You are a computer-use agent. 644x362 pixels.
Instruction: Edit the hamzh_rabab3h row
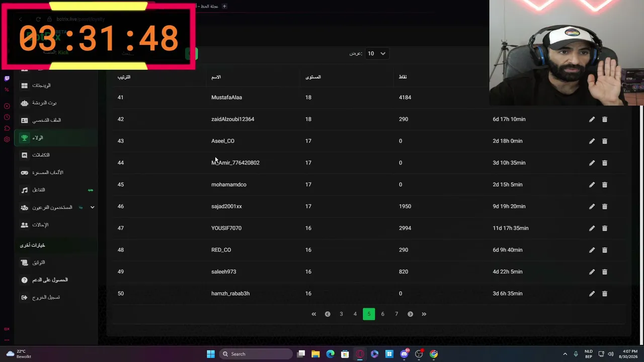click(x=592, y=294)
